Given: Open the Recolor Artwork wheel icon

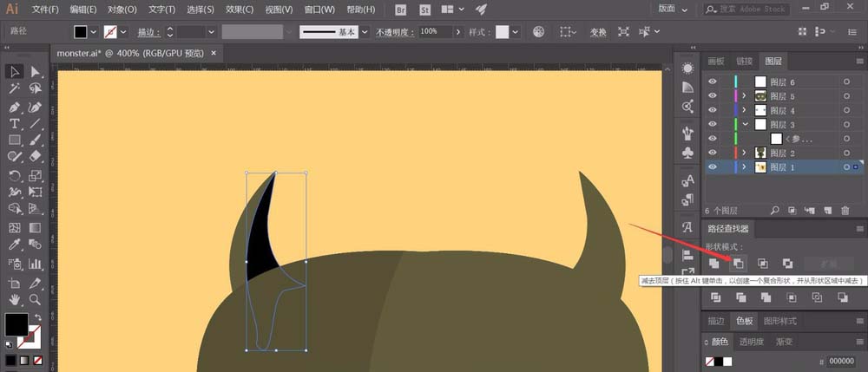Looking at the screenshot, I should 538,32.
